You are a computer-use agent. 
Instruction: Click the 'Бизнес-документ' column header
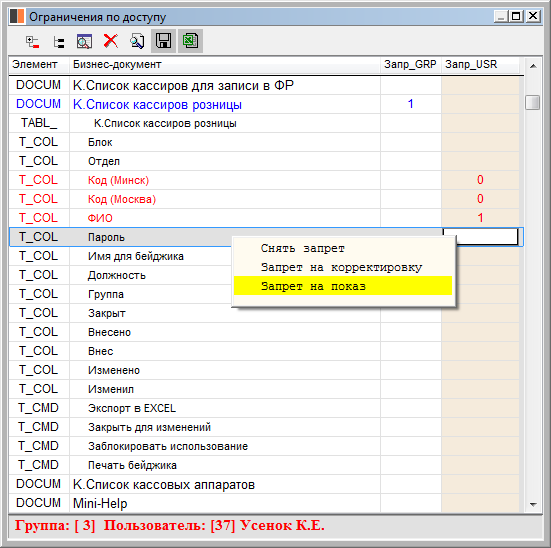(x=225, y=65)
